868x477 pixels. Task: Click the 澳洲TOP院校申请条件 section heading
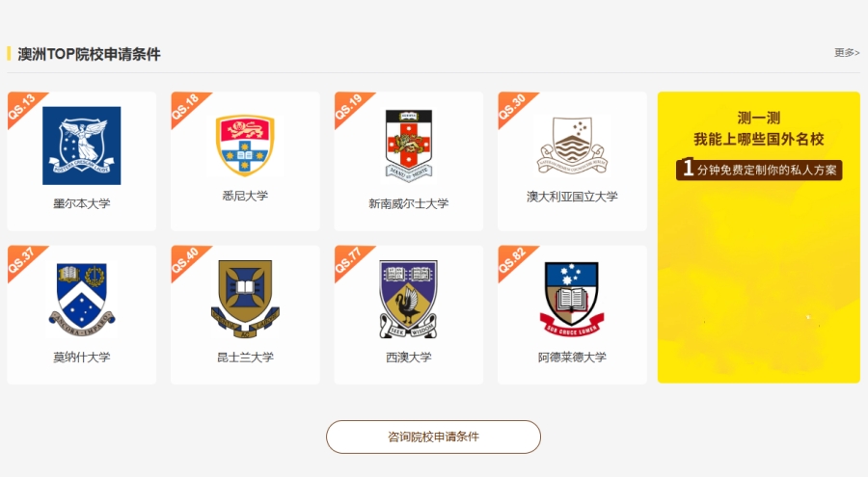pos(89,54)
